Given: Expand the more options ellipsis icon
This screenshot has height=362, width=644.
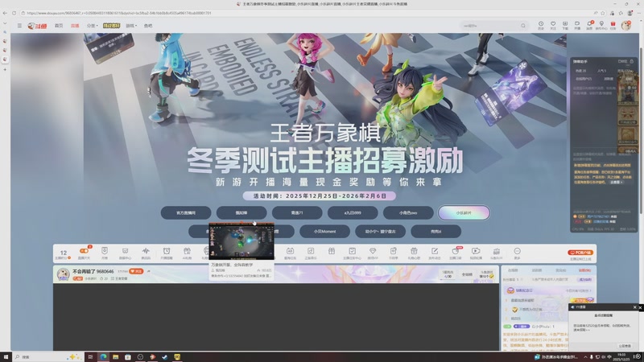Looking at the screenshot, I should (517, 253).
